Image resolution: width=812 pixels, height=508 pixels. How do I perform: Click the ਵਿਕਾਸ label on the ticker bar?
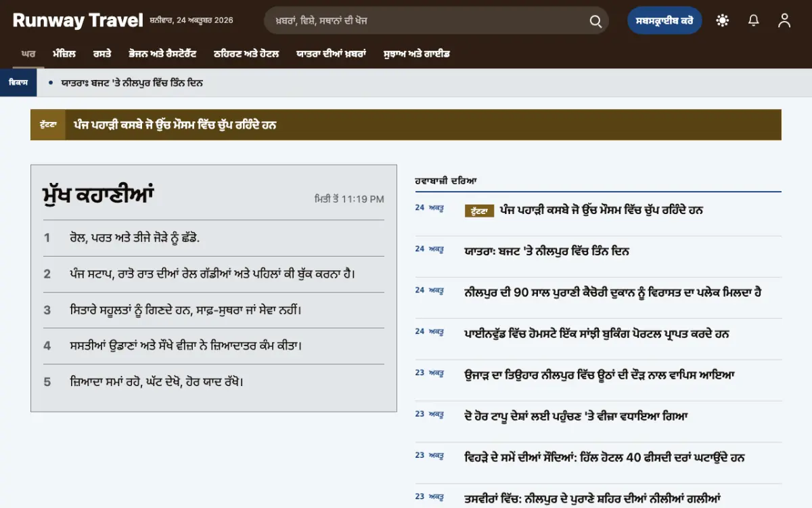click(18, 83)
